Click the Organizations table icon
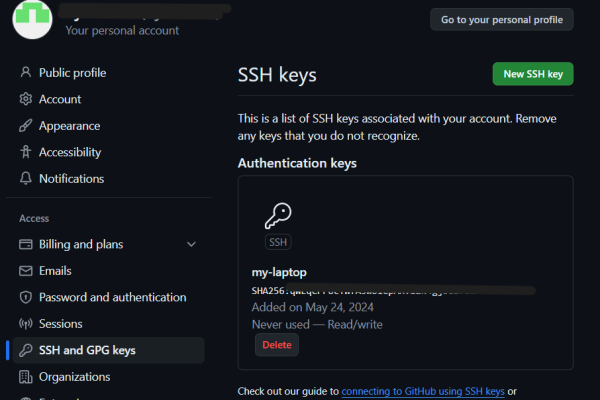 point(26,377)
